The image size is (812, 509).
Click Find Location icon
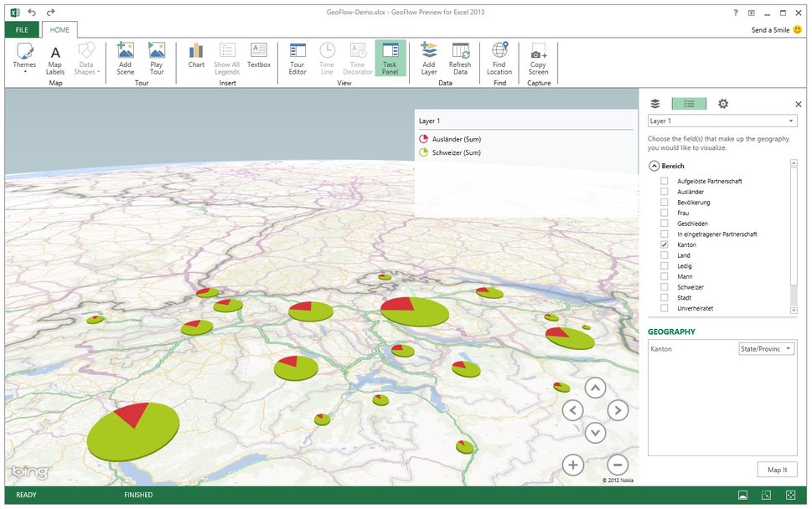(x=499, y=51)
